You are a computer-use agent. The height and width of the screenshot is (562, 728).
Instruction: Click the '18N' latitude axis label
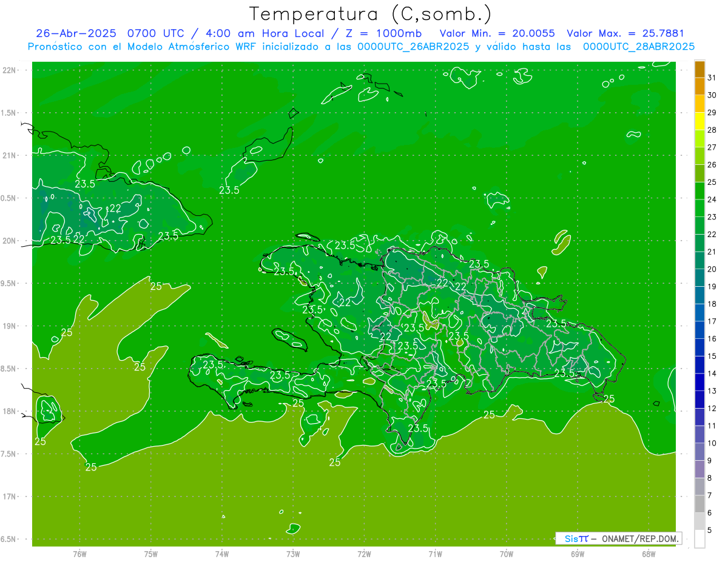[x=9, y=411]
